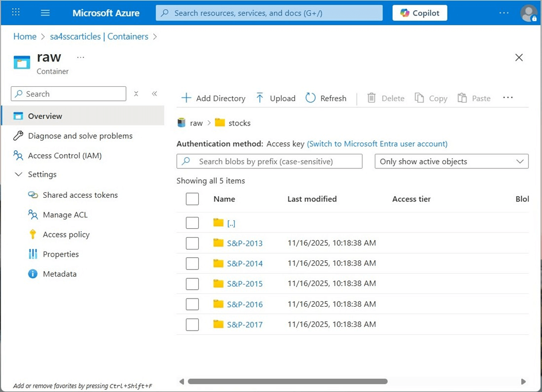
Task: Open the toolbar more options ellipsis
Action: tap(508, 98)
